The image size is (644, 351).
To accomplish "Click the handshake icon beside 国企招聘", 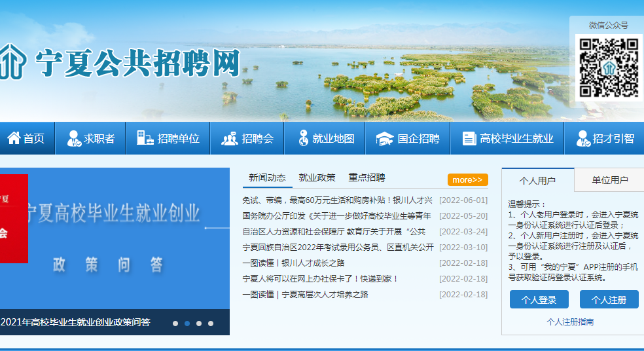I will coord(384,138).
